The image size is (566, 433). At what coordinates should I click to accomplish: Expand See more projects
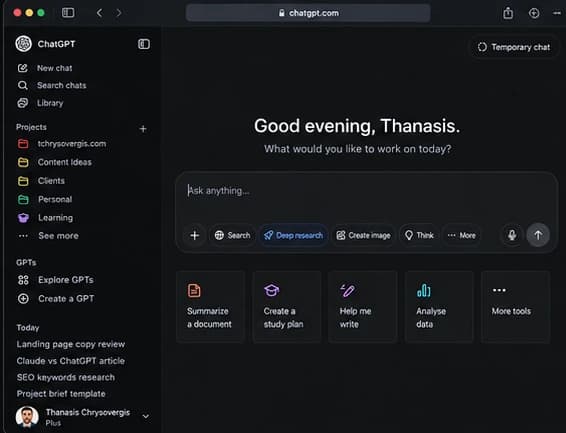pyautogui.click(x=49, y=236)
